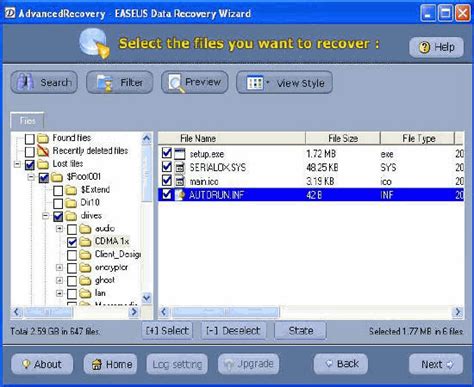
Task: Collapse the $Root001 tree node
Action: [31, 177]
